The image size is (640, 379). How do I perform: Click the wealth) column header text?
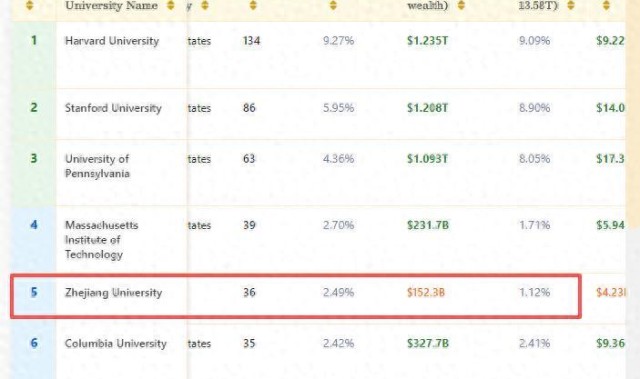pyautogui.click(x=427, y=6)
